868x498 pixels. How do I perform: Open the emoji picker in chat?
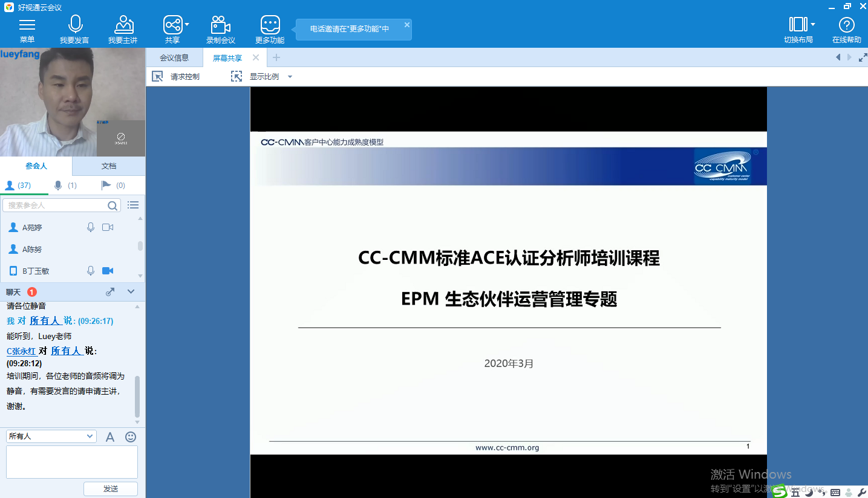pyautogui.click(x=131, y=436)
